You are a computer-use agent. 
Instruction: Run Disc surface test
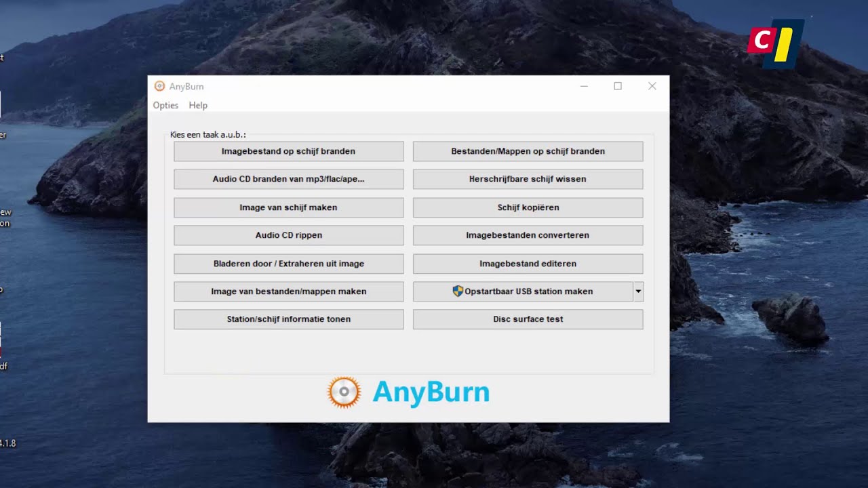tap(528, 319)
